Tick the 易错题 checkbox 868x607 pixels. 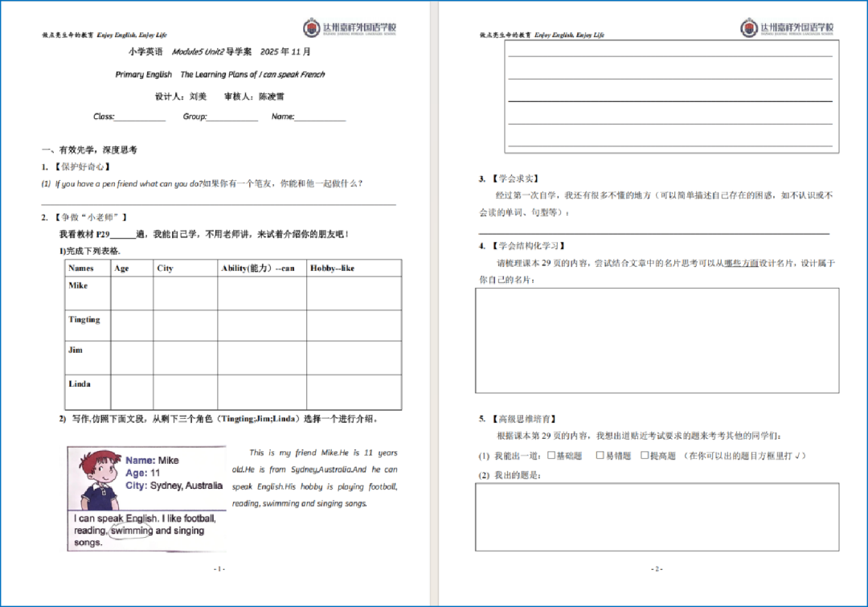600,456
